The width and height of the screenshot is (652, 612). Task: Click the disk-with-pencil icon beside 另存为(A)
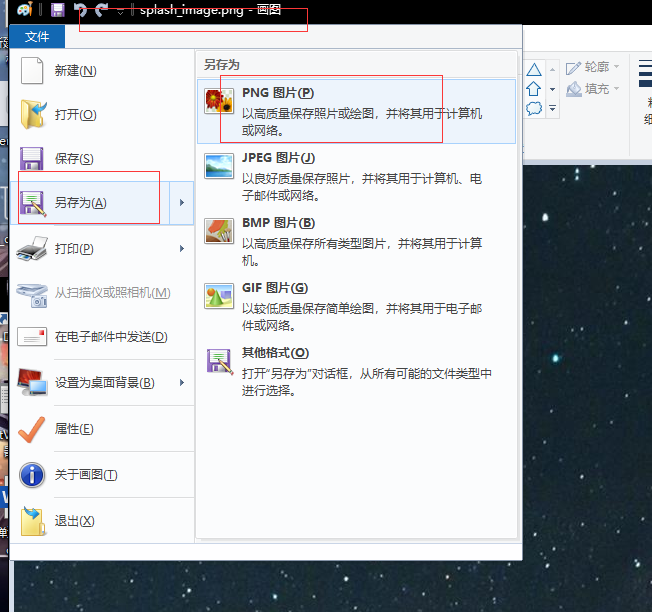[33, 204]
